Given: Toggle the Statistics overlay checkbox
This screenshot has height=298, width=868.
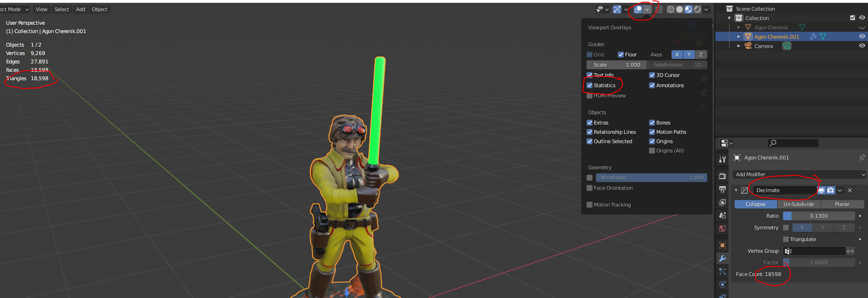Looking at the screenshot, I should (x=590, y=85).
